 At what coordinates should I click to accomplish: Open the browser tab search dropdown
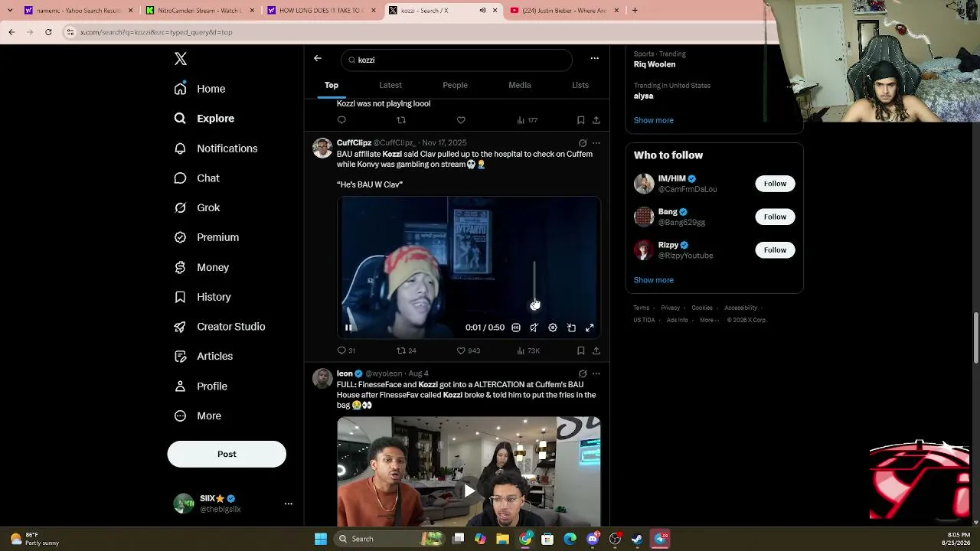(x=10, y=10)
